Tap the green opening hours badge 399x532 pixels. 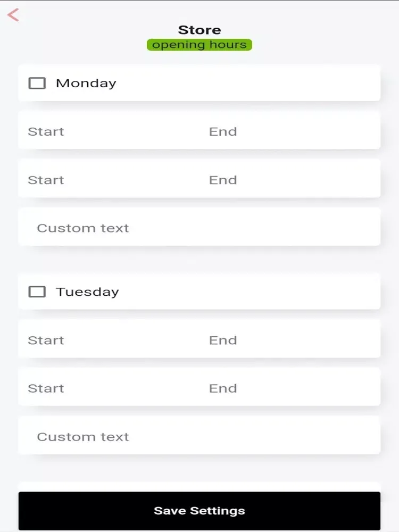coord(199,45)
